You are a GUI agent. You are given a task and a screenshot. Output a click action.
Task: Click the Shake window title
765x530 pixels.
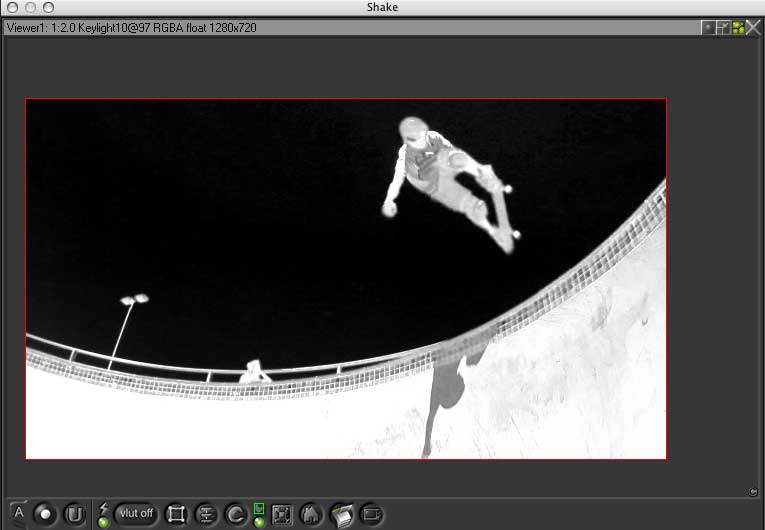coord(382,7)
